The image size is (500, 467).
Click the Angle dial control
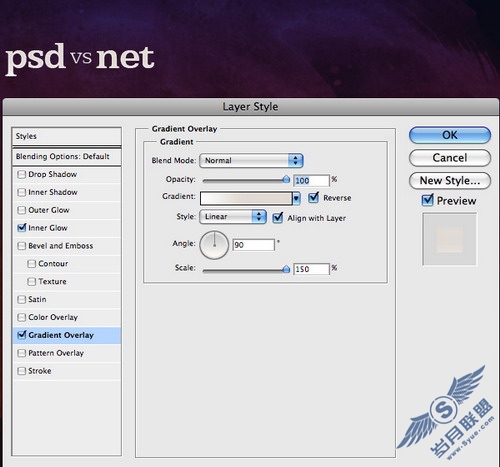(x=214, y=245)
